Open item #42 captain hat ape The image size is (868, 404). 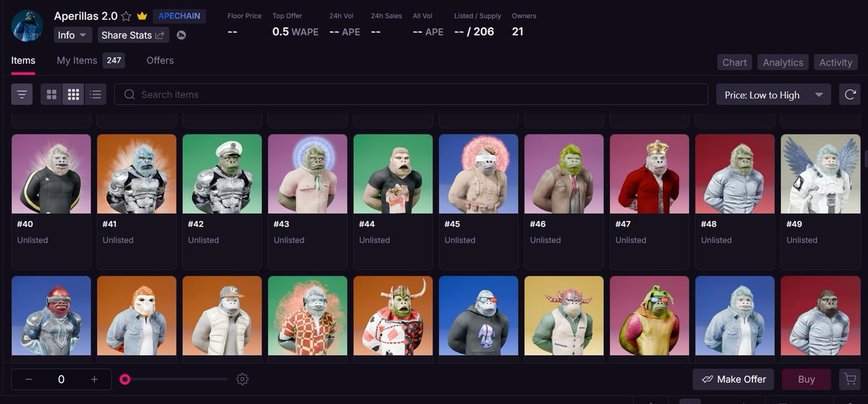click(222, 174)
